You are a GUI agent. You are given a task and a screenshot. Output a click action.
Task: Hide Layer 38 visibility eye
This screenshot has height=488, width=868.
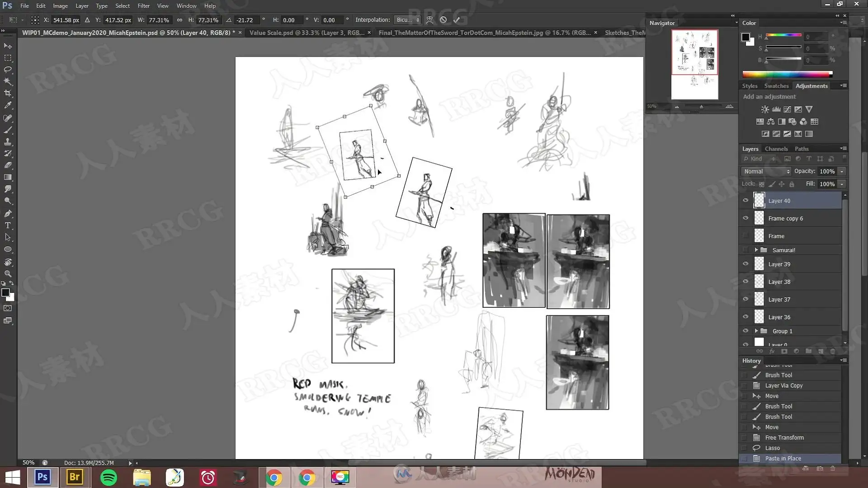pos(745,282)
